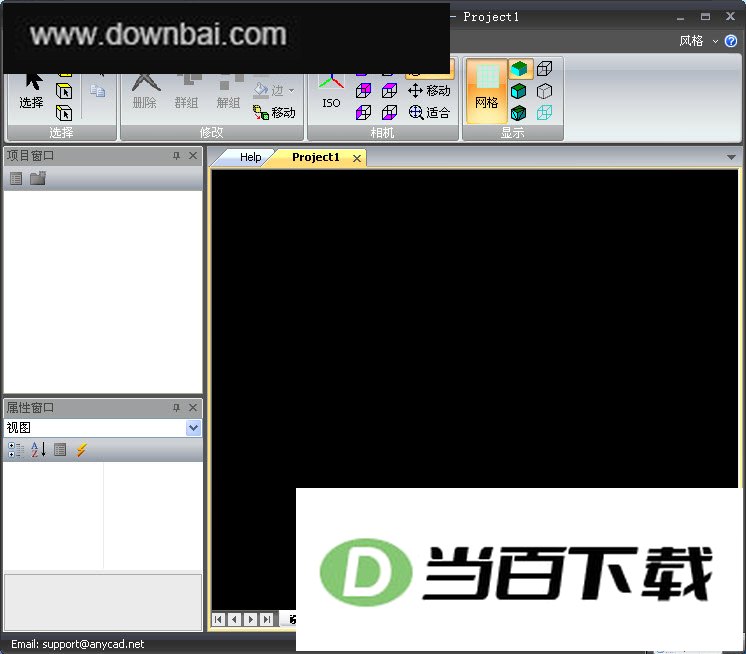Viewport: 746px width, 654px height.
Task: Close the Project1 tab
Action: pos(357,158)
